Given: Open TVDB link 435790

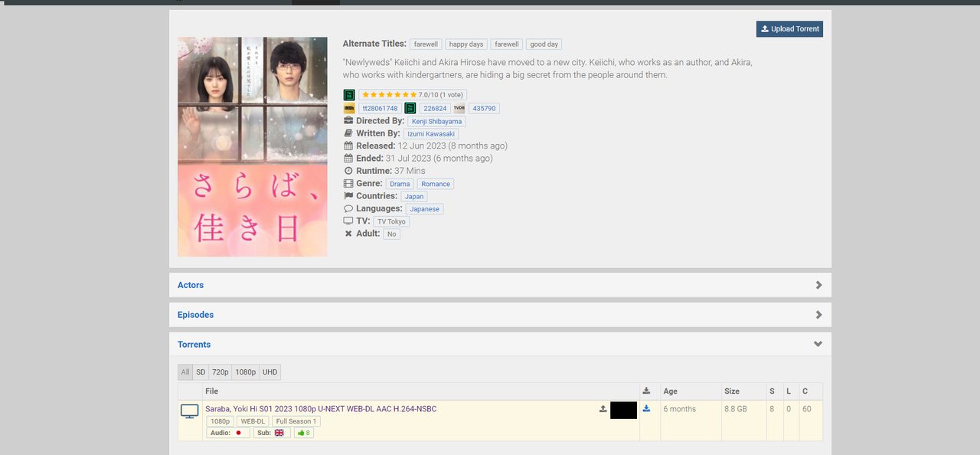Looking at the screenshot, I should [485, 109].
